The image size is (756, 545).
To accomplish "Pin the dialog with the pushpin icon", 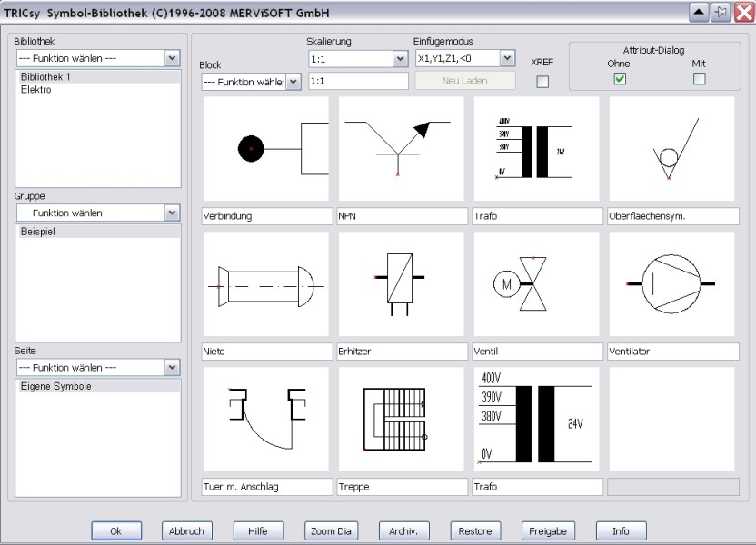I will tap(721, 12).
